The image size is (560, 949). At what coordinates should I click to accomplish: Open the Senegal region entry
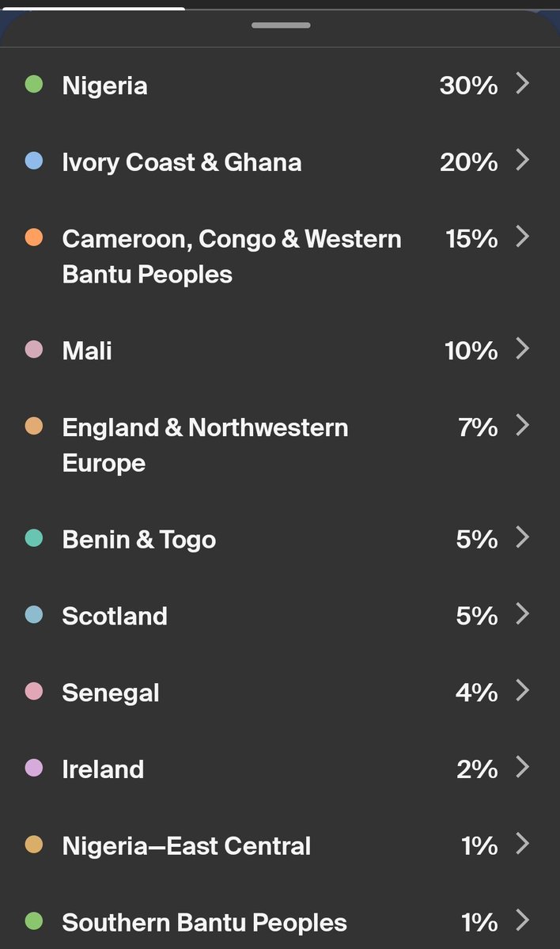point(111,693)
